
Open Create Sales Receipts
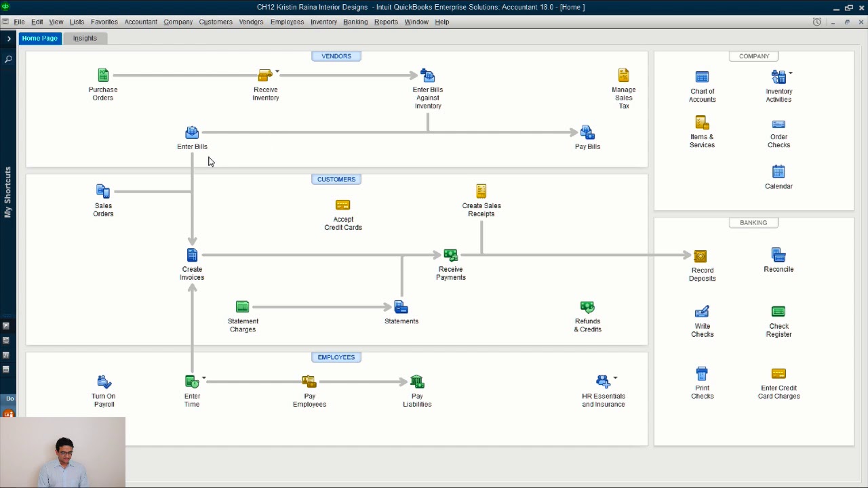481,191
